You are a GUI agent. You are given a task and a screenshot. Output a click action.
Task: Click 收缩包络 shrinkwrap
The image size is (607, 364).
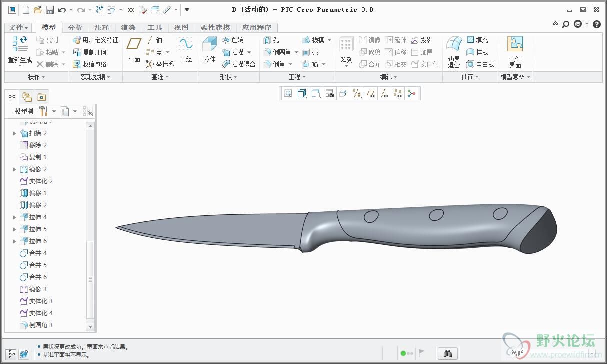pos(90,64)
